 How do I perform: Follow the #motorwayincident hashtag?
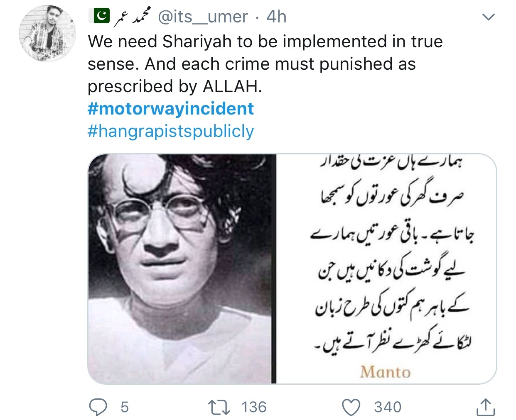(171, 109)
